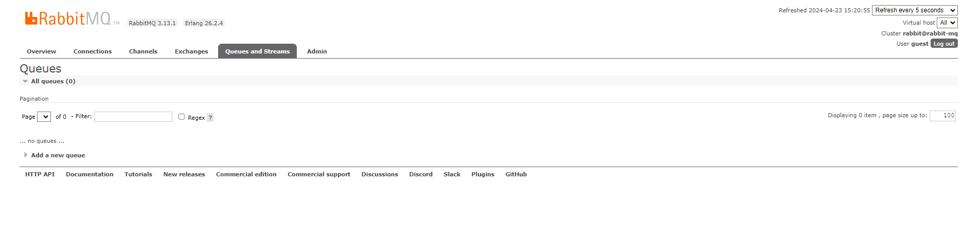The height and width of the screenshot is (238, 980).
Task: Open the Admin tab
Action: click(x=317, y=51)
